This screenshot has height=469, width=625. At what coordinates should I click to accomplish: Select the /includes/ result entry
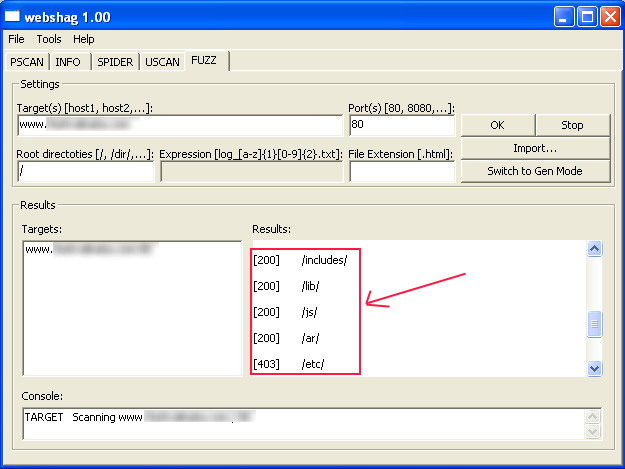[323, 260]
